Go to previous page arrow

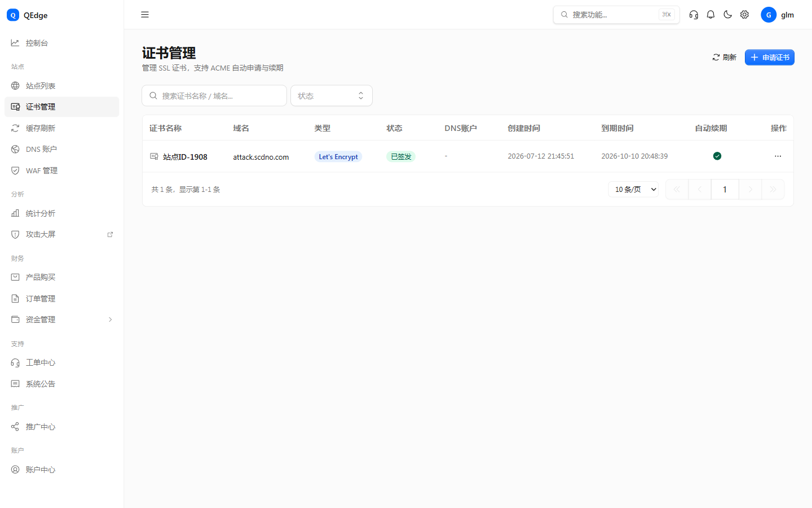tap(700, 190)
